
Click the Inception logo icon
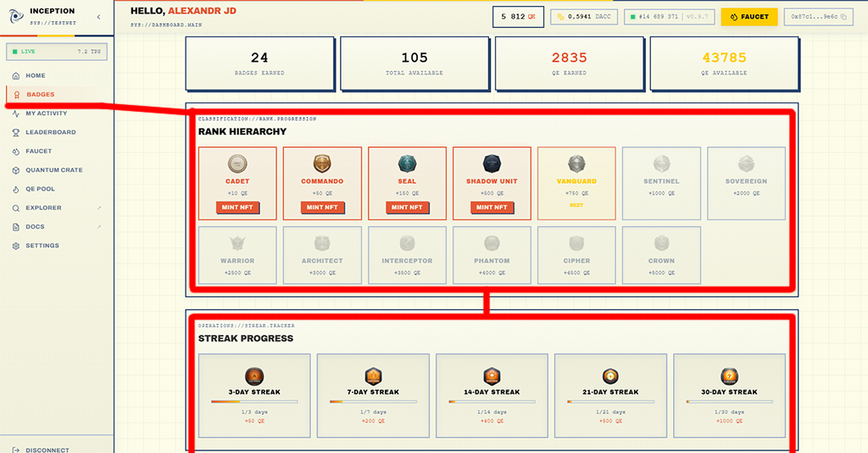(x=17, y=16)
